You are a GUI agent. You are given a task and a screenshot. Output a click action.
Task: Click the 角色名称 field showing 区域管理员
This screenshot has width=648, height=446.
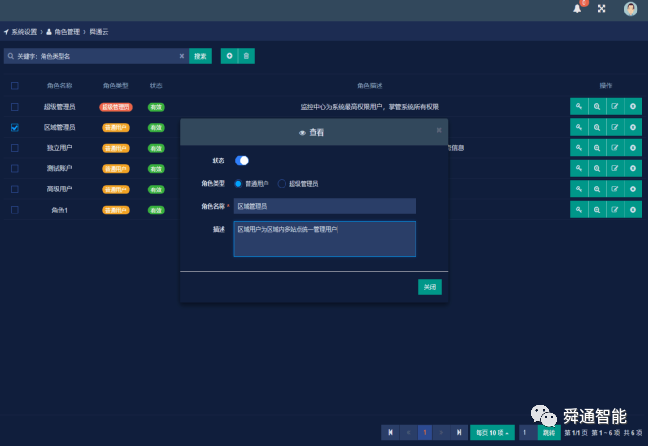(325, 206)
